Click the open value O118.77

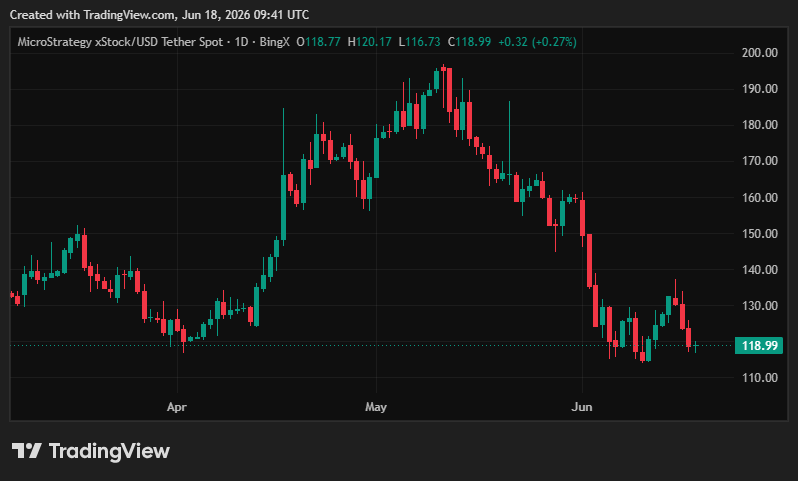click(319, 42)
